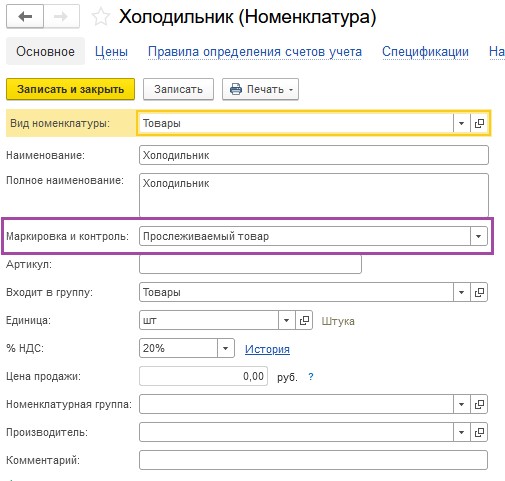Switch to the Цены tab

(x=111, y=52)
